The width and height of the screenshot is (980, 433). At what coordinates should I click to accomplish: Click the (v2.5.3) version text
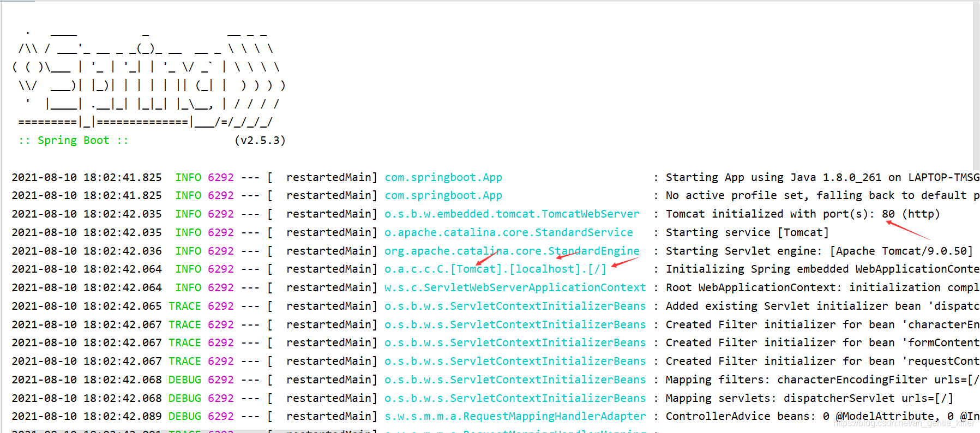click(x=260, y=140)
